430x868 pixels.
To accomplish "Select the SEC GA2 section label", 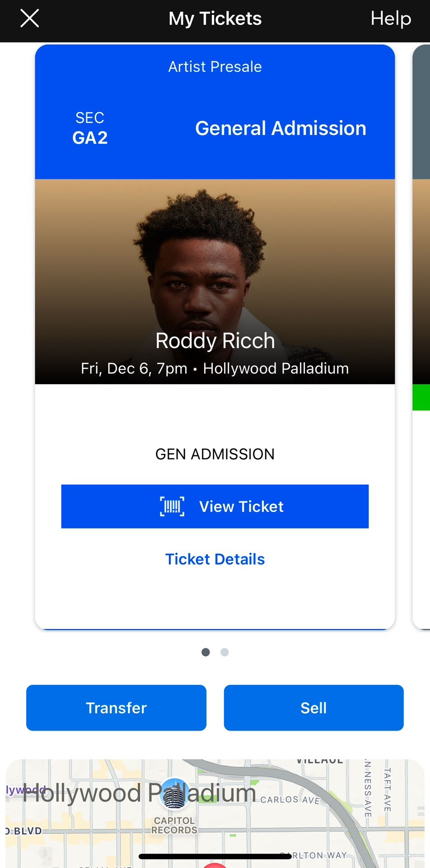I will [x=90, y=128].
